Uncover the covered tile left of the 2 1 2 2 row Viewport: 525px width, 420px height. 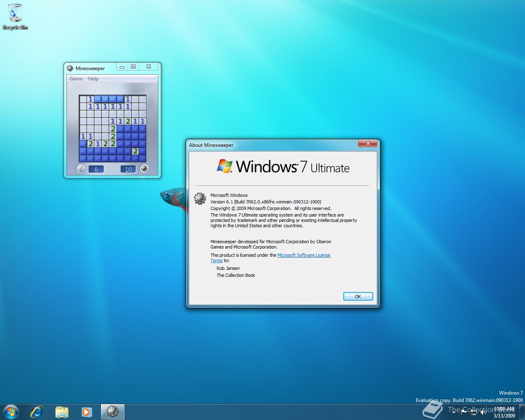(x=83, y=144)
